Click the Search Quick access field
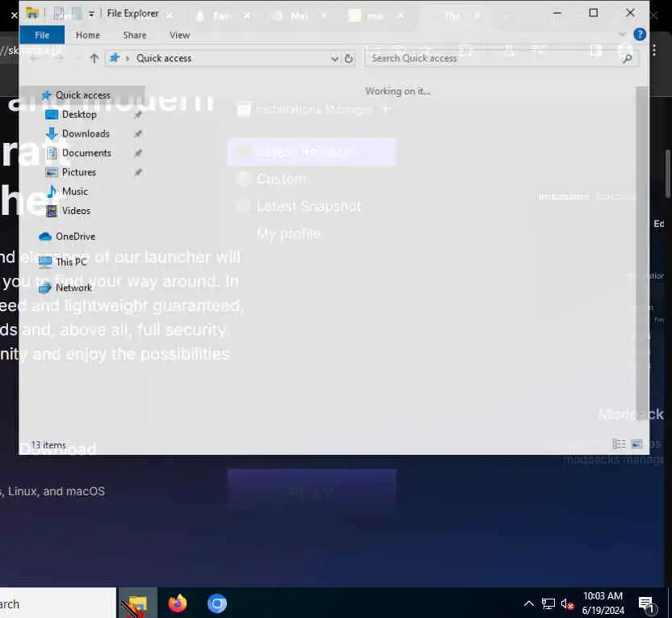 (493, 58)
